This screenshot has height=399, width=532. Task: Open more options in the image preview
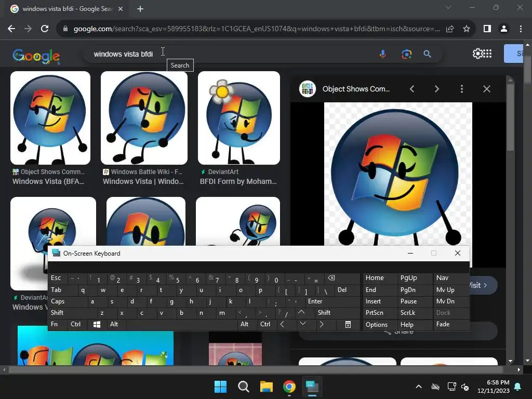pos(461,89)
